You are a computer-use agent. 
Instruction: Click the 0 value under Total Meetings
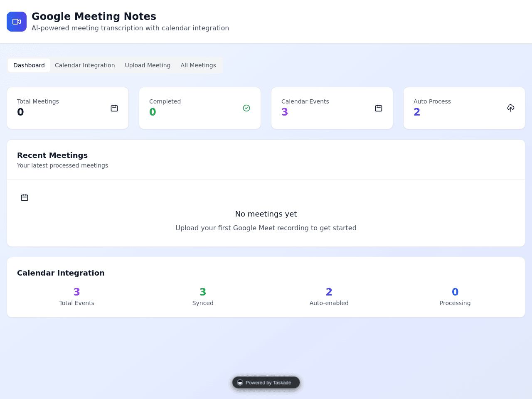[x=20, y=112]
